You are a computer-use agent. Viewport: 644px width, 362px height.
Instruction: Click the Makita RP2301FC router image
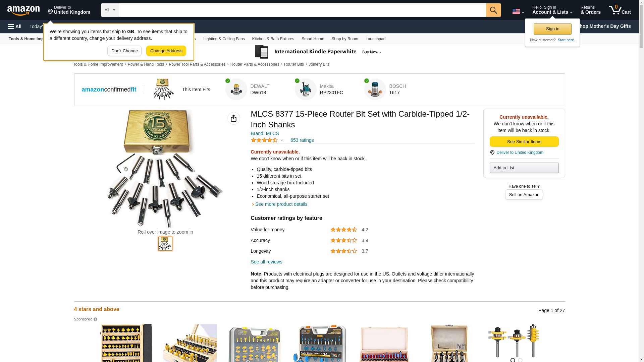tap(306, 89)
